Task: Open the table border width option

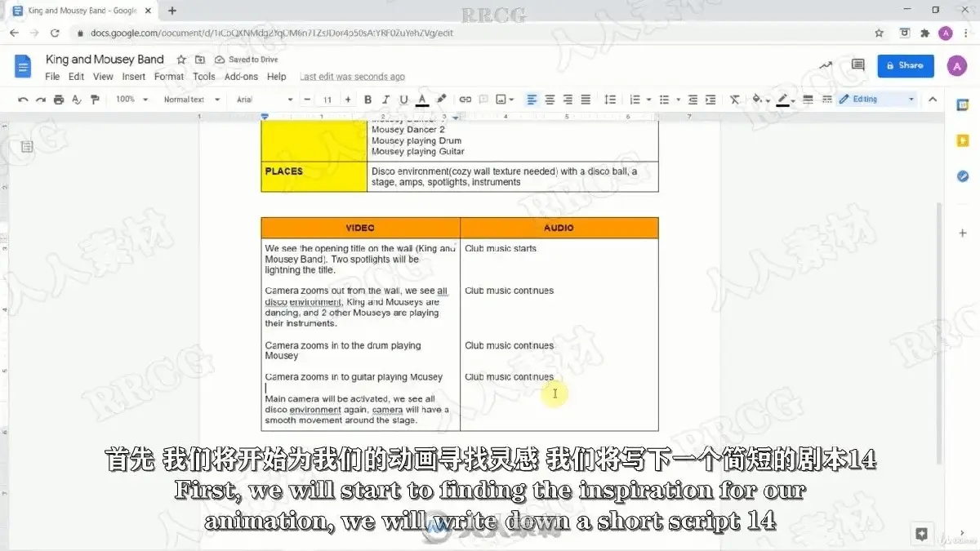Action: [808, 100]
